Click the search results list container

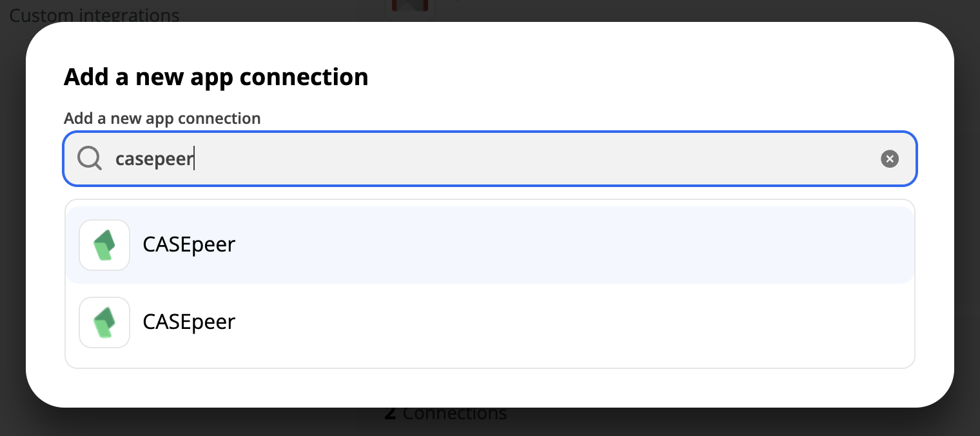click(489, 284)
